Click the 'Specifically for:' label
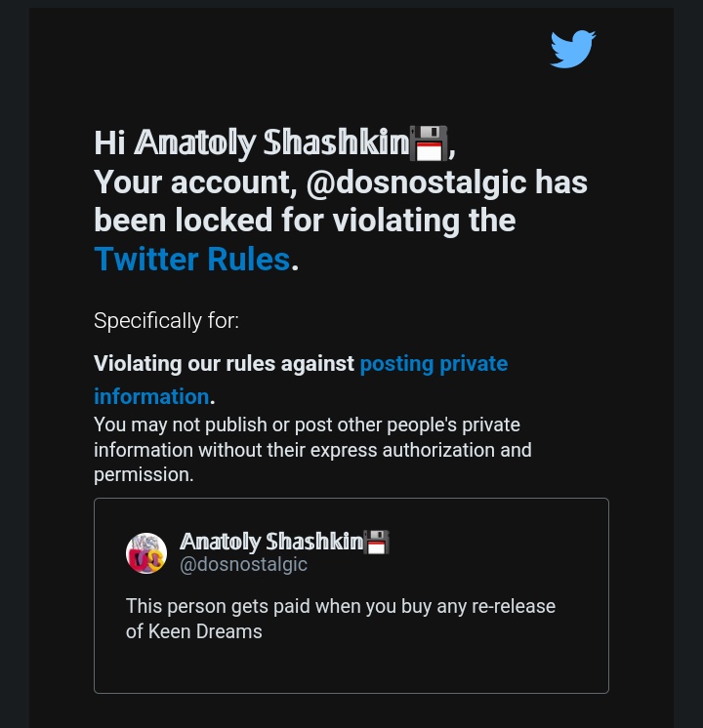The width and height of the screenshot is (703, 728). point(166,321)
